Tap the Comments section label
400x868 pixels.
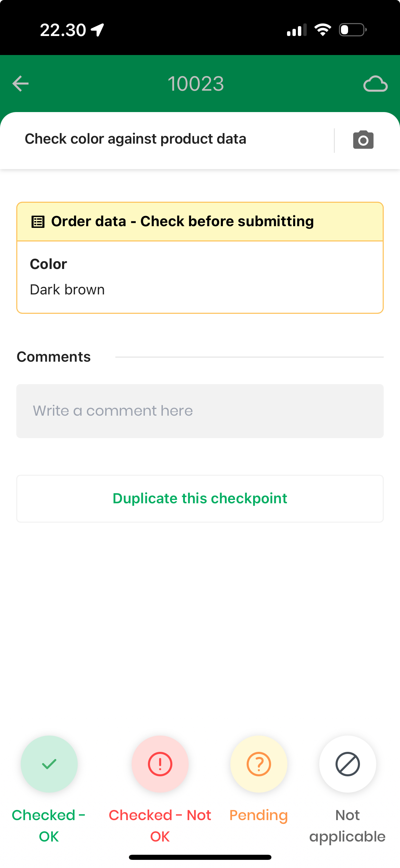pyautogui.click(x=54, y=357)
